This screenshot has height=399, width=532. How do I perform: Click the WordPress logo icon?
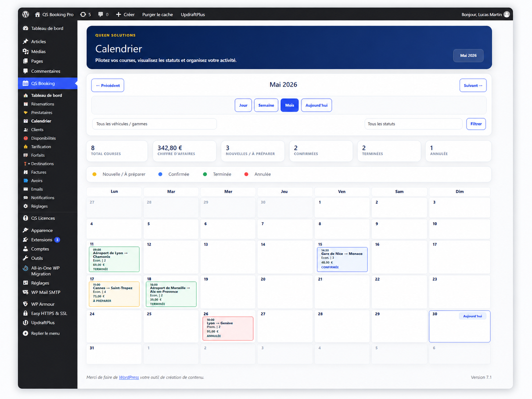tap(25, 14)
